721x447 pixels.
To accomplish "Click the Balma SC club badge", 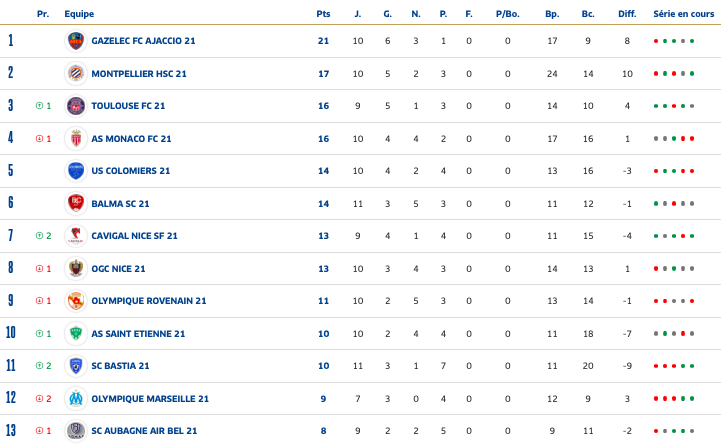I will point(75,203).
